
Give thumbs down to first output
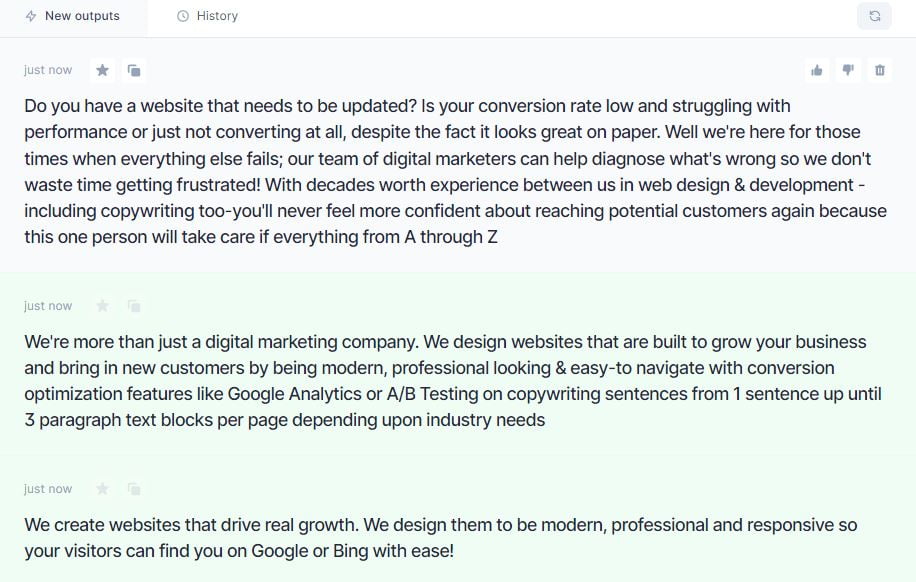click(x=848, y=70)
